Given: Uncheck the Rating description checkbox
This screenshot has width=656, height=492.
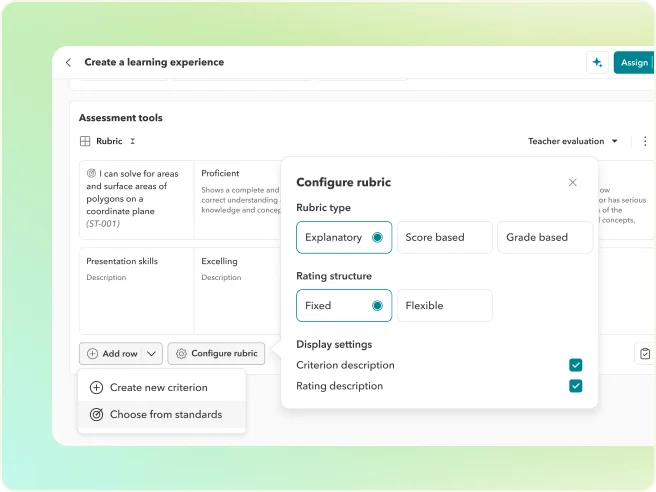Looking at the screenshot, I should [575, 386].
